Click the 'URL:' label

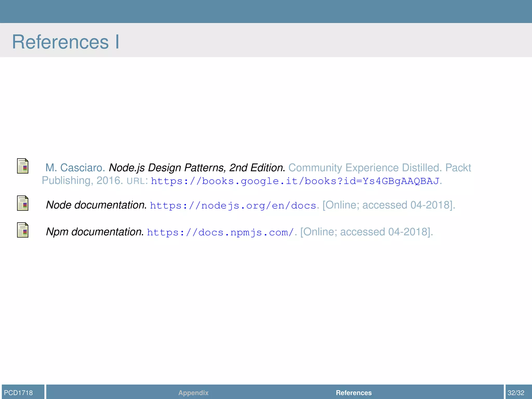[x=137, y=181]
